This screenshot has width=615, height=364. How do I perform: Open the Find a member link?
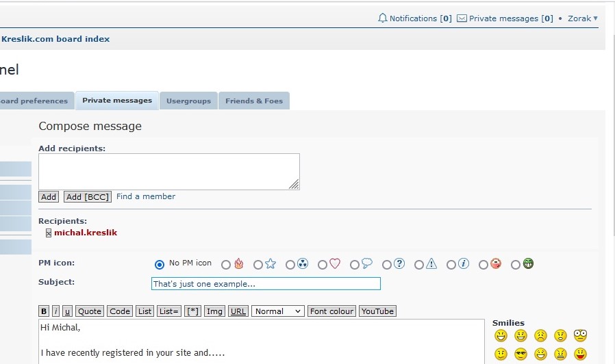click(145, 196)
